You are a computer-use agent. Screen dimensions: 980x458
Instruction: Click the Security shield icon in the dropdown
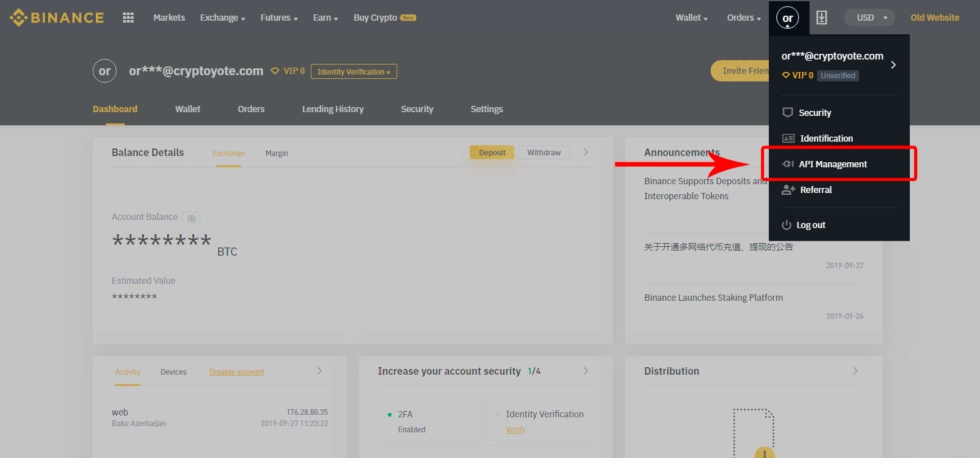click(x=788, y=113)
